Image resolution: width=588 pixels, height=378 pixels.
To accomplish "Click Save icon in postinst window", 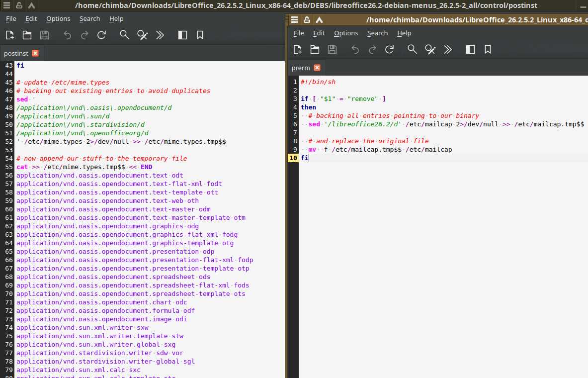I will (x=45, y=35).
